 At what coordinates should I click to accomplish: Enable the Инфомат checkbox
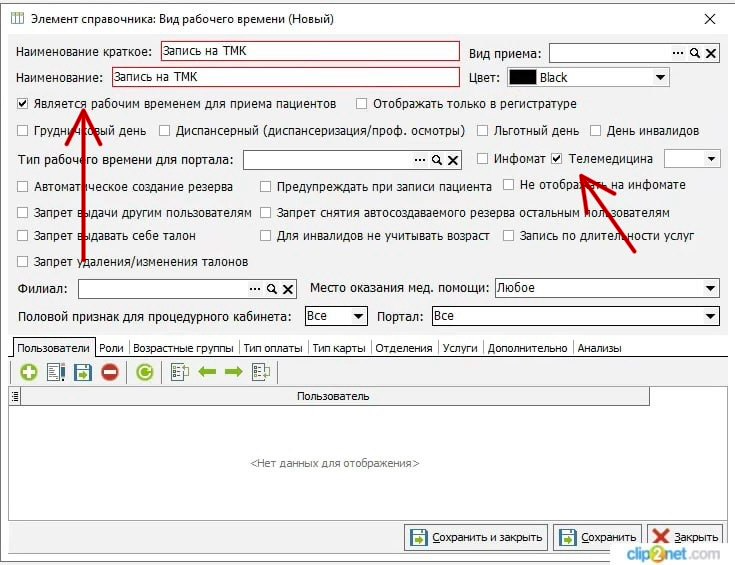(x=483, y=159)
